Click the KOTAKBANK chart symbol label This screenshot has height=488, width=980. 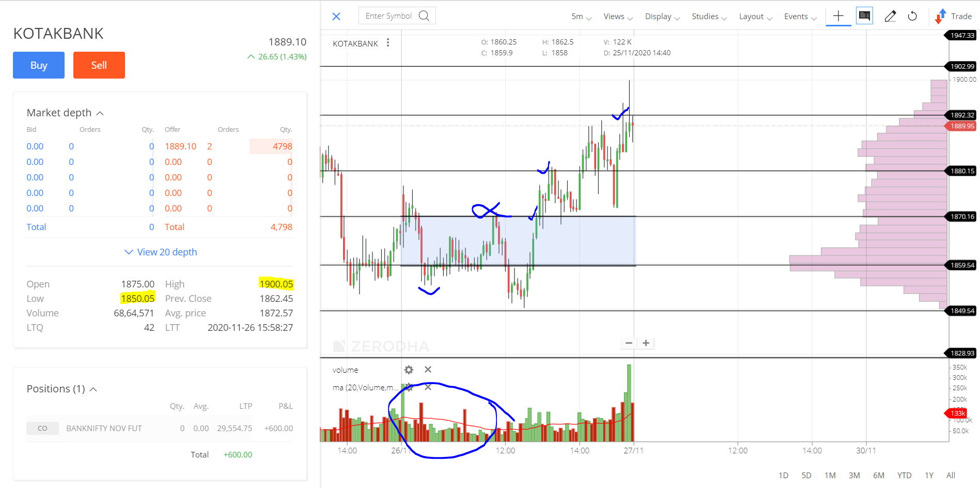pyautogui.click(x=355, y=43)
